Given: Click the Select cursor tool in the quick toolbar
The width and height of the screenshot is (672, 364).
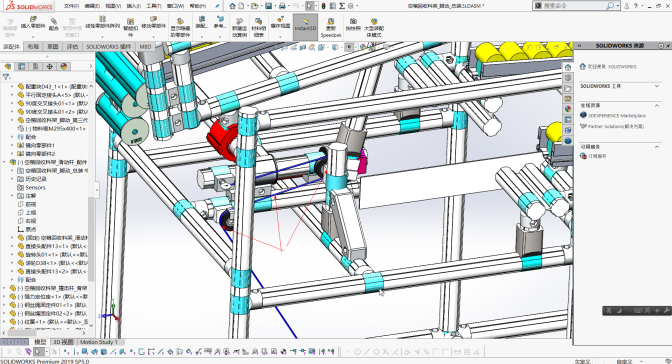Looking at the screenshot, I should pos(309,6).
